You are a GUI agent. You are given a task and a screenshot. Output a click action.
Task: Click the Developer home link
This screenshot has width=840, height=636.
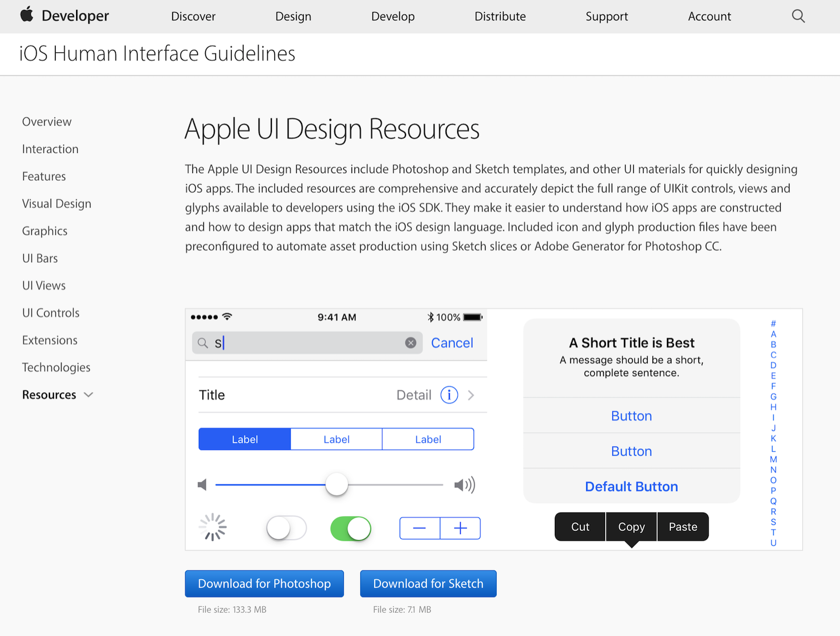tap(76, 16)
